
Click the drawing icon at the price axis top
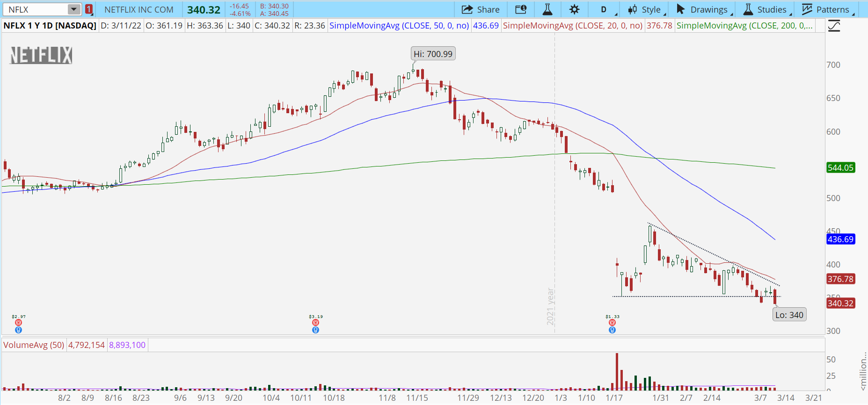(834, 26)
